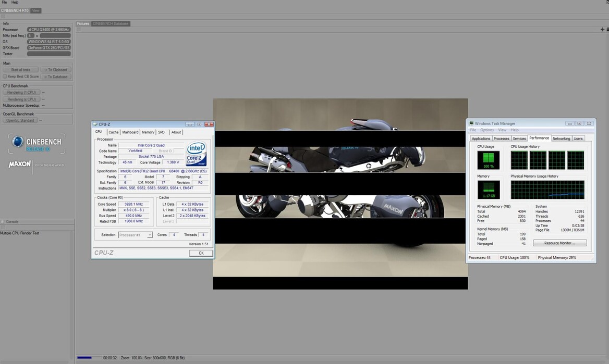Click the Start all tests button
The image size is (609, 364).
pyautogui.click(x=20, y=70)
